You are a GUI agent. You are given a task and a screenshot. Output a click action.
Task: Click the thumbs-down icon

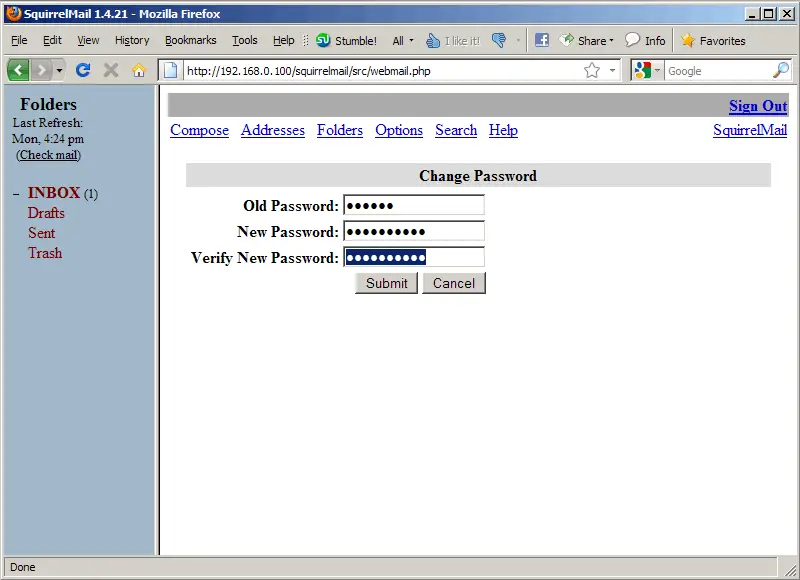point(499,40)
